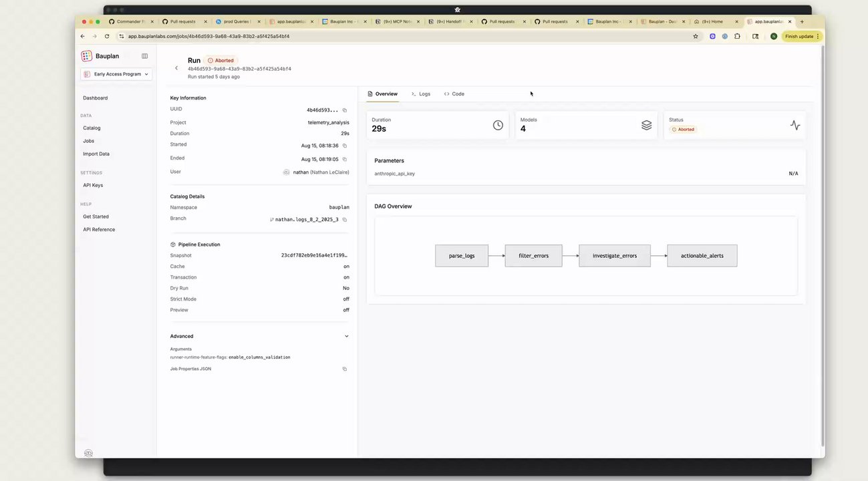
Task: Navigate back with the browser back arrow
Action: tap(83, 36)
